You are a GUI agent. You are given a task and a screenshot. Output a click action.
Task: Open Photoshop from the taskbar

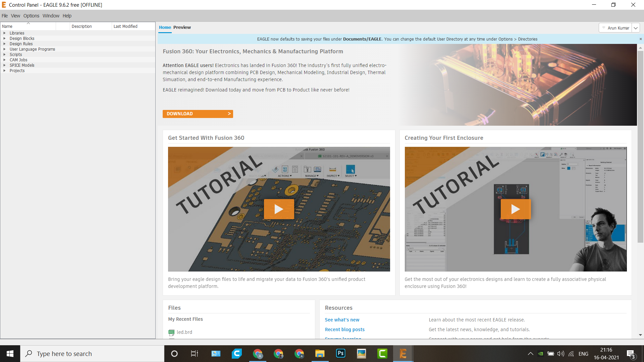tap(341, 354)
